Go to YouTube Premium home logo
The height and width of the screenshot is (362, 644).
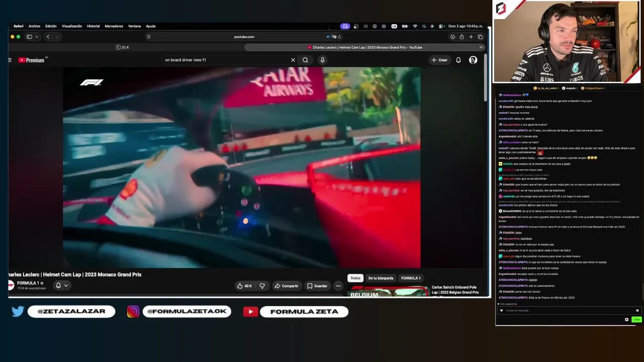[x=31, y=60]
